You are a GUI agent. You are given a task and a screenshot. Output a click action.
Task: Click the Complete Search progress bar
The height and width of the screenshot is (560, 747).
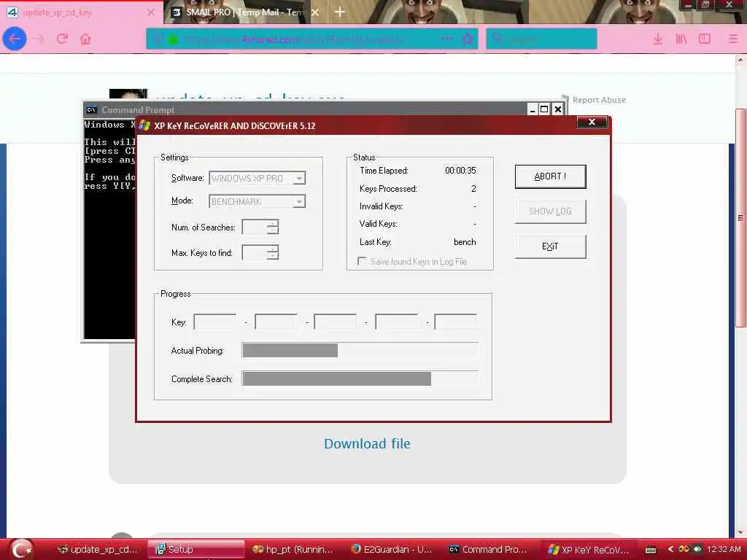360,379
